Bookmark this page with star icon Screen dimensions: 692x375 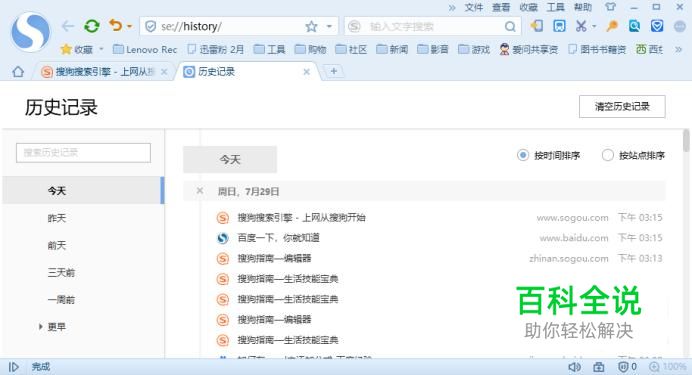tap(312, 26)
